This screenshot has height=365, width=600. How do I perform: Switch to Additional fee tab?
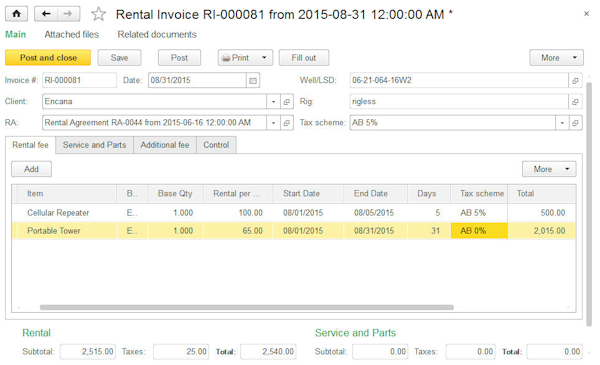coord(165,145)
